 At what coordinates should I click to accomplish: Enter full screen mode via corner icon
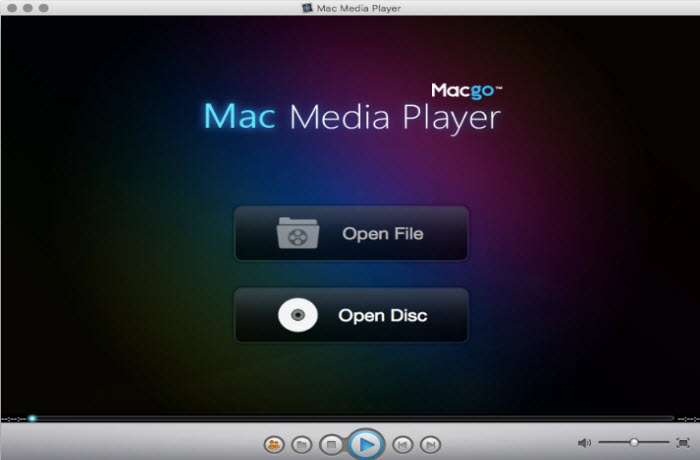pos(683,443)
